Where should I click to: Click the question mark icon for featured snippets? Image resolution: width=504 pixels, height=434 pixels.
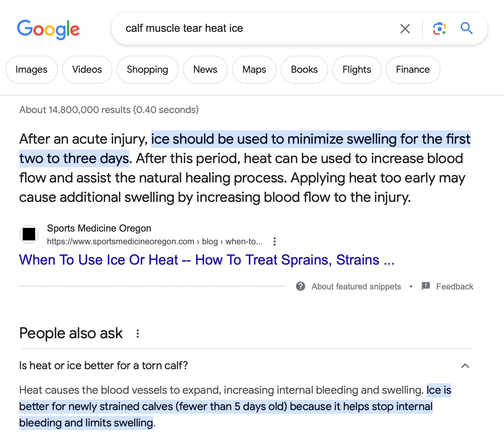click(300, 286)
